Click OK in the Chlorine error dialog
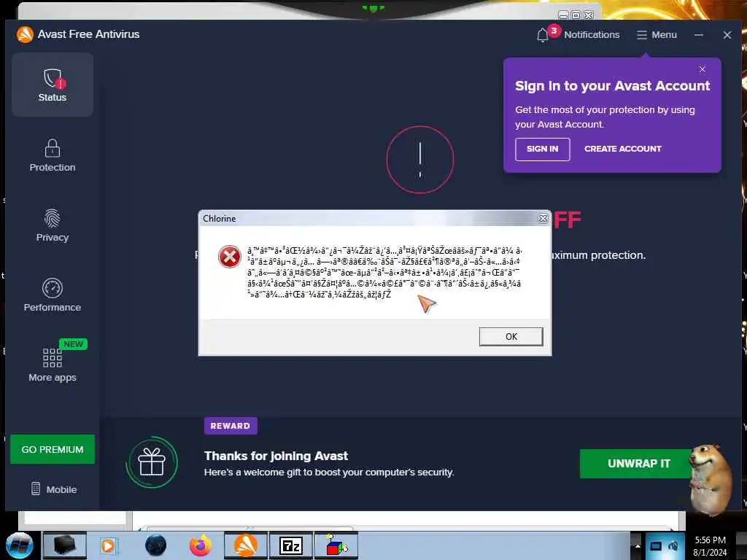Image resolution: width=747 pixels, height=560 pixels. (511, 337)
